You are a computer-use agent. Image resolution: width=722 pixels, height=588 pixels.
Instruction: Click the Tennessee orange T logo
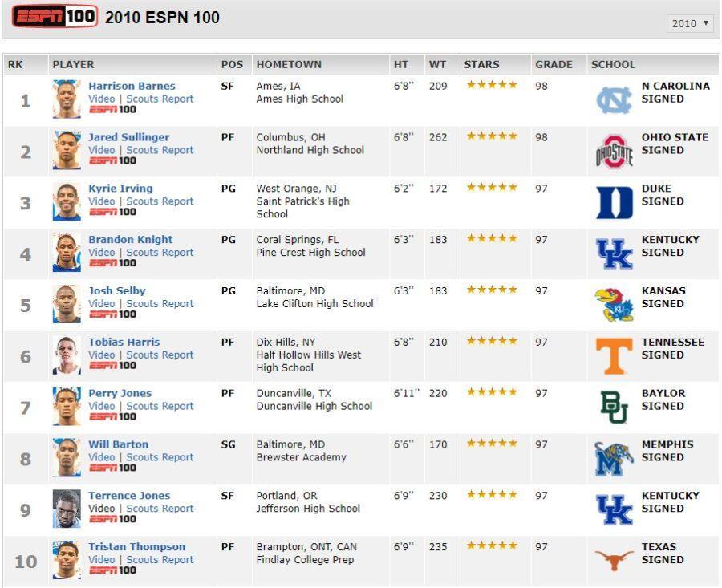point(615,356)
